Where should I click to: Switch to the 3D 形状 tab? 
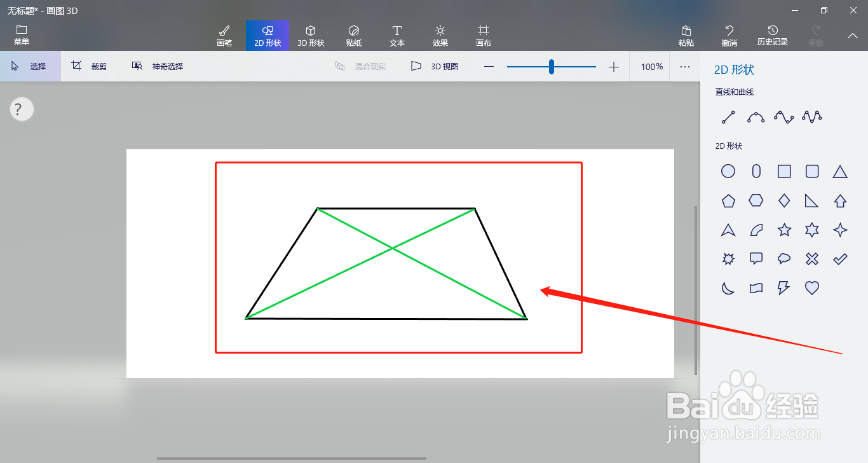tap(311, 36)
